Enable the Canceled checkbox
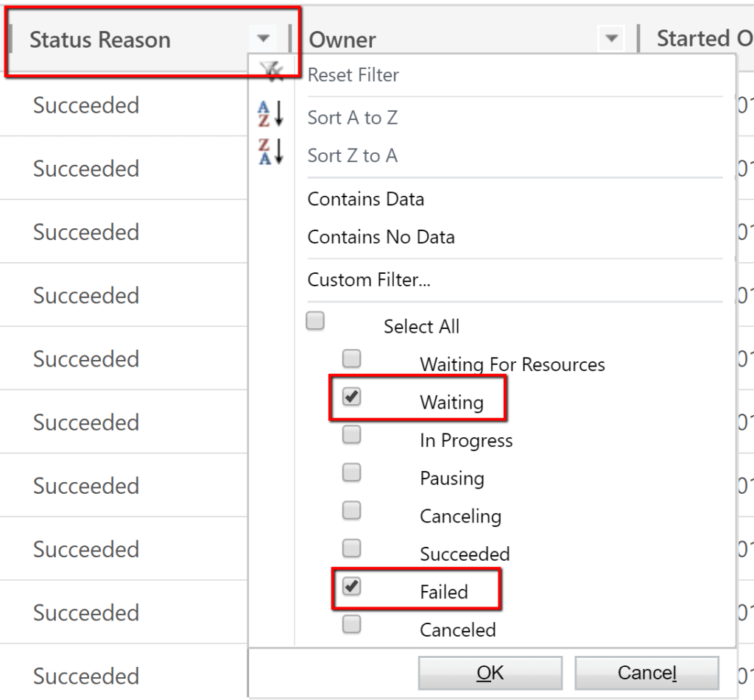This screenshot has width=754, height=700. tap(352, 624)
